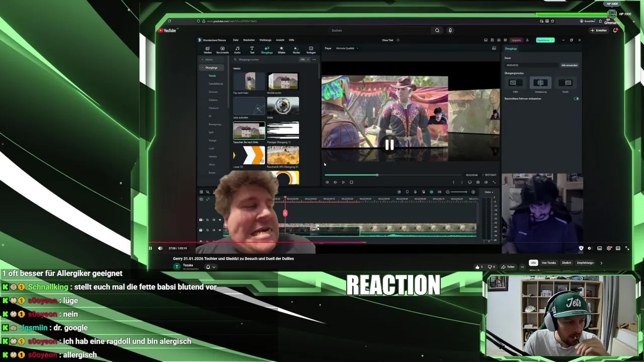Click the Filmora preview snapshot camera icon
Screen dimensions: 644x362
point(478,182)
